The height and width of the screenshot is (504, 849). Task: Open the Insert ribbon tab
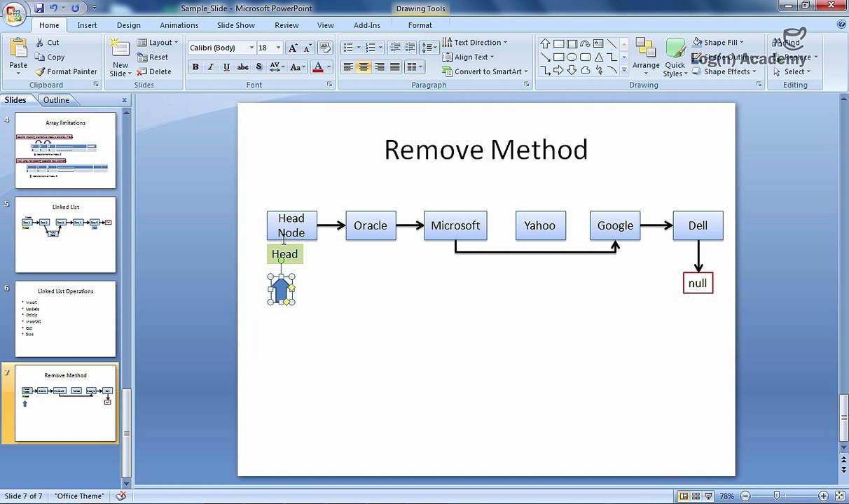coord(88,25)
